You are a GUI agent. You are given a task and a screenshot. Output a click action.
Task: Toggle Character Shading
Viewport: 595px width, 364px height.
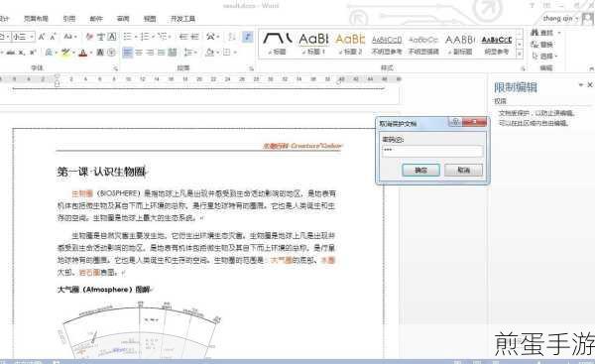point(100,53)
